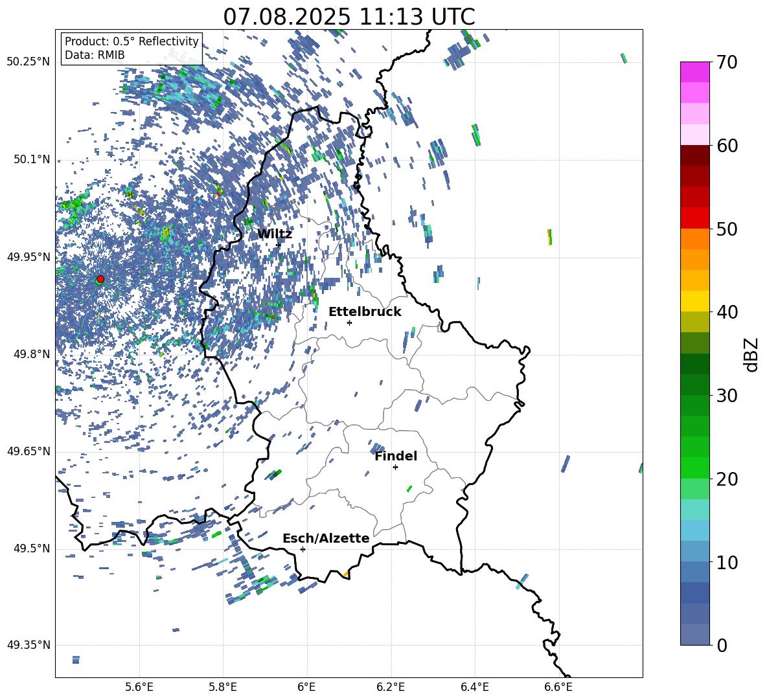Click the 6°E longitude label
This screenshot has height=700, width=767.
[306, 687]
